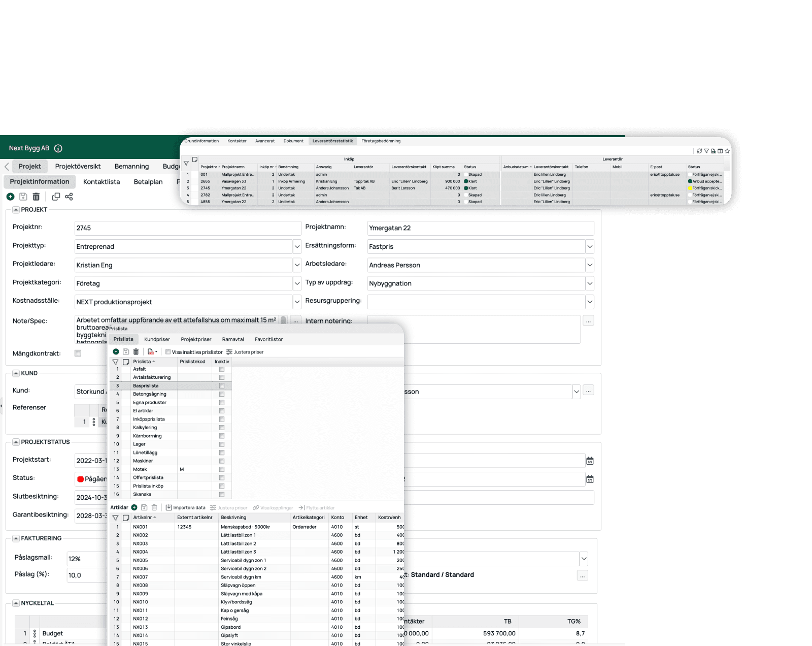Click the filter funnel icon in Prislista table
812x646 pixels.
(x=115, y=362)
